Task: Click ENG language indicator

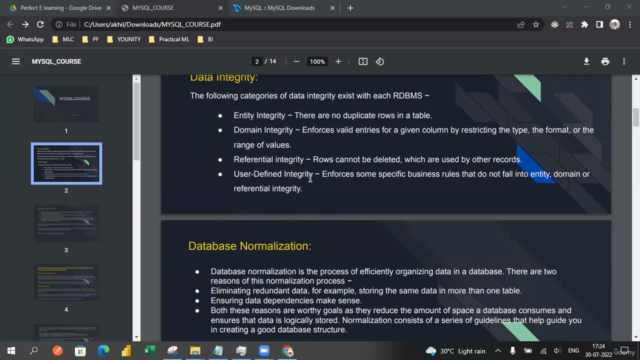Action: (x=573, y=351)
